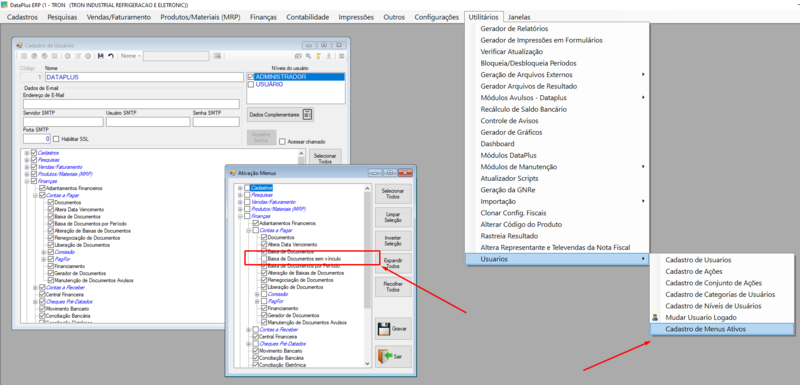The width and height of the screenshot is (800, 385).
Task: Click the rightmost list icon in Cadastro de Usuários toolbar
Action: (341, 56)
